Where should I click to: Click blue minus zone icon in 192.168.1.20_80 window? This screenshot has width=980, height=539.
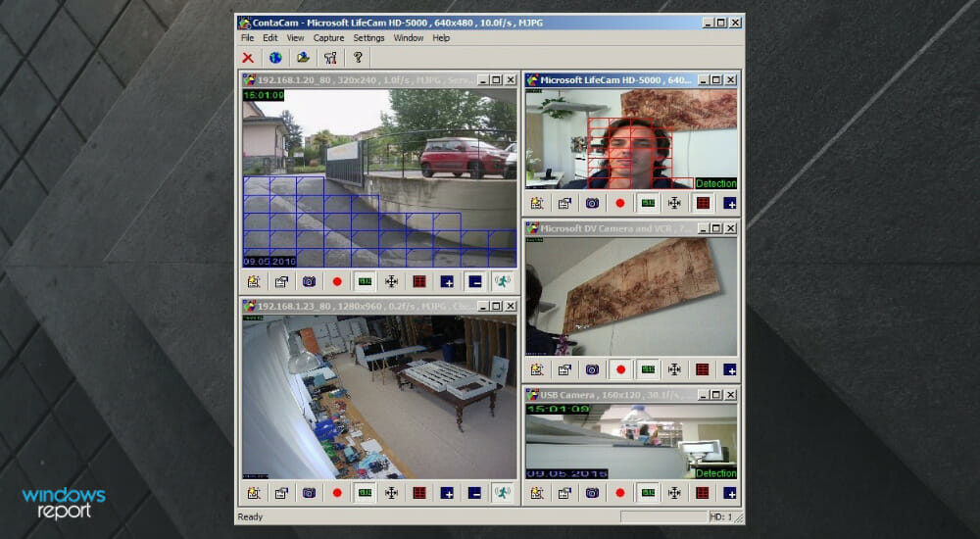point(474,282)
